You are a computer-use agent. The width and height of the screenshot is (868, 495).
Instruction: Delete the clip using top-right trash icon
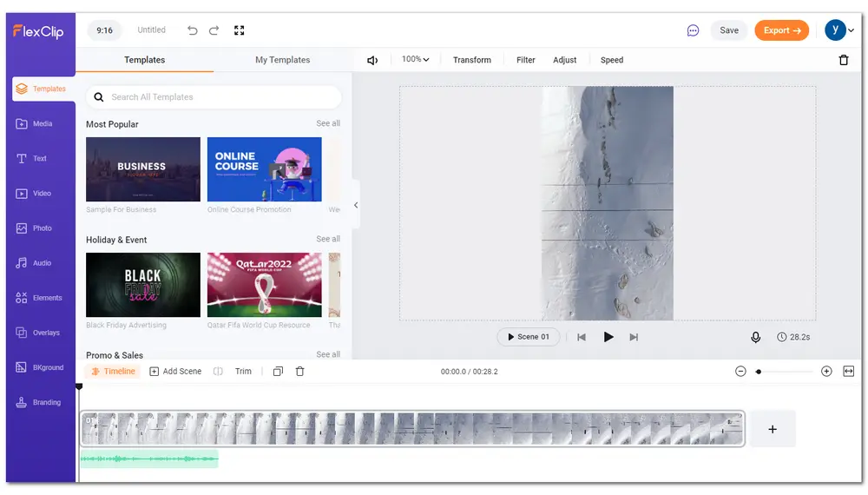[843, 60]
